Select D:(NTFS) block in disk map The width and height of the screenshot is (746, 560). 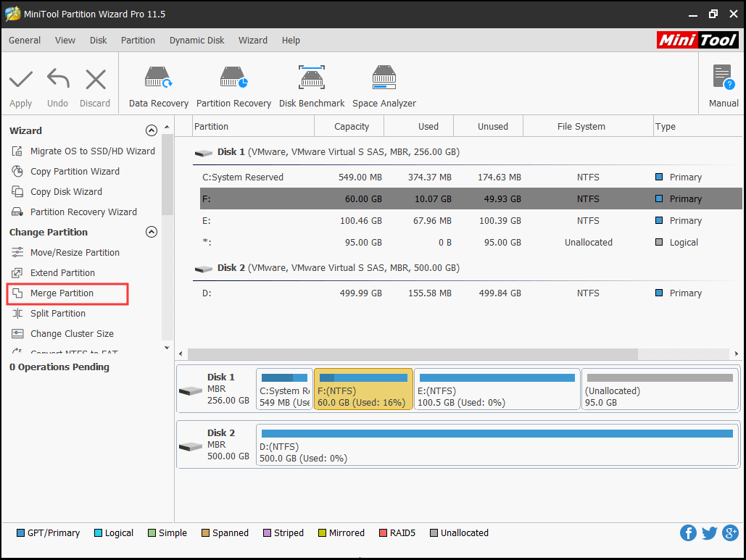497,445
